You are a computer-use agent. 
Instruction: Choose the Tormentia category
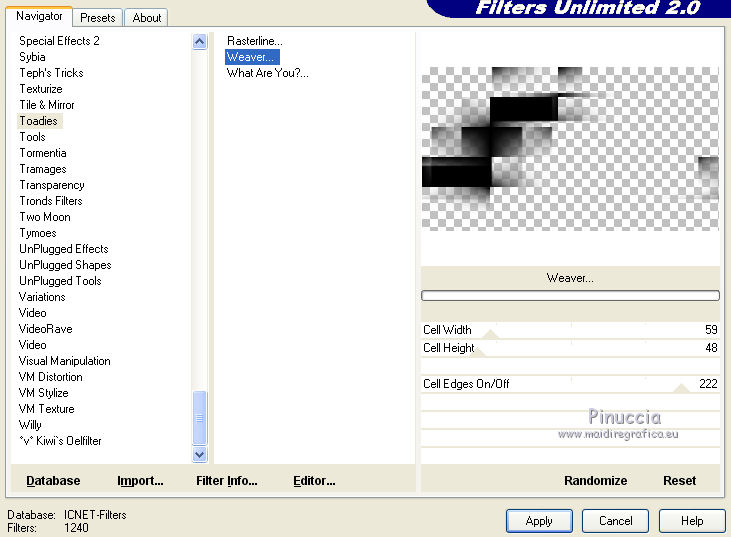click(42, 153)
